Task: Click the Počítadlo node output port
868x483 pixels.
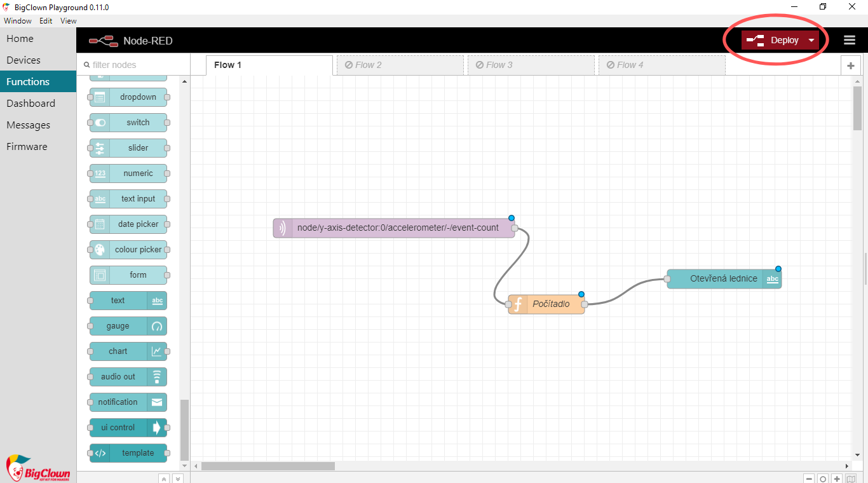Action: tap(585, 304)
